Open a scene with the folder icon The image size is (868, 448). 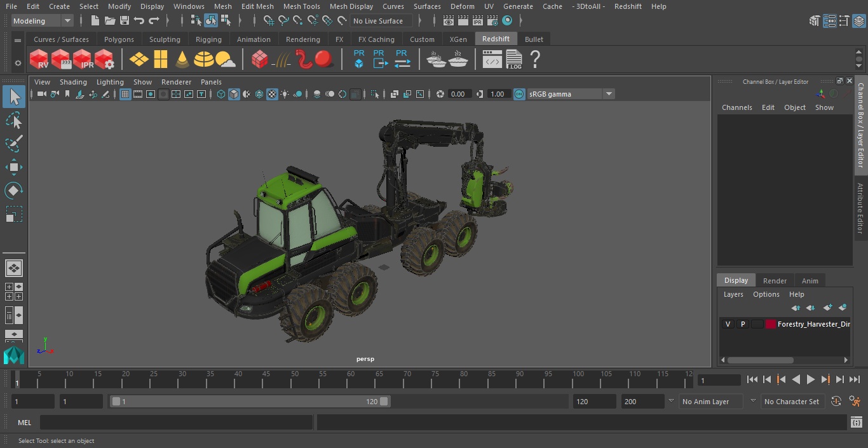point(109,21)
